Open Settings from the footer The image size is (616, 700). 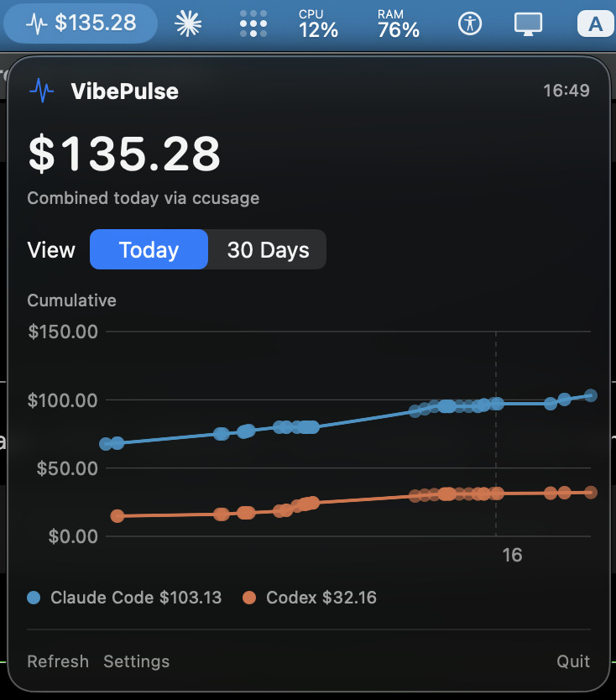(137, 661)
